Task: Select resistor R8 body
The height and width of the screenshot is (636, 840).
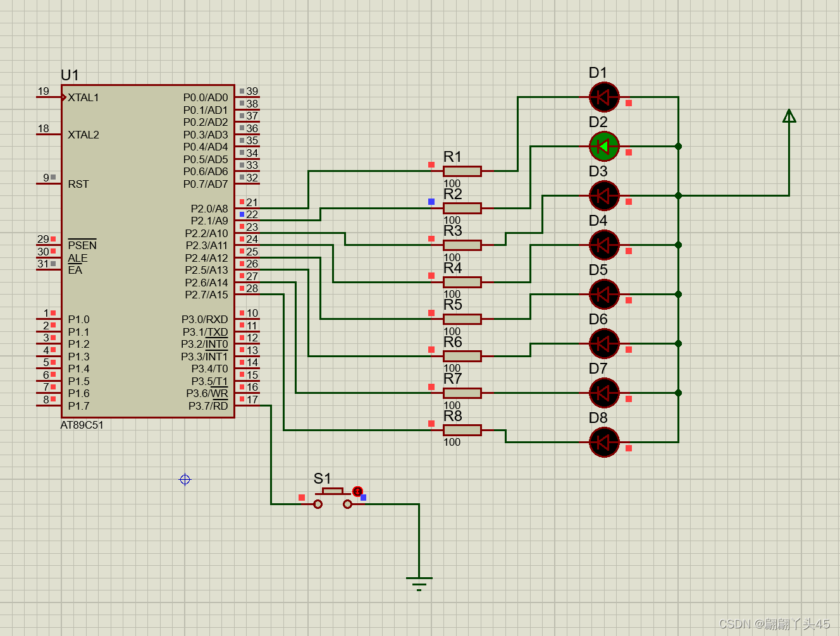Action: (462, 430)
